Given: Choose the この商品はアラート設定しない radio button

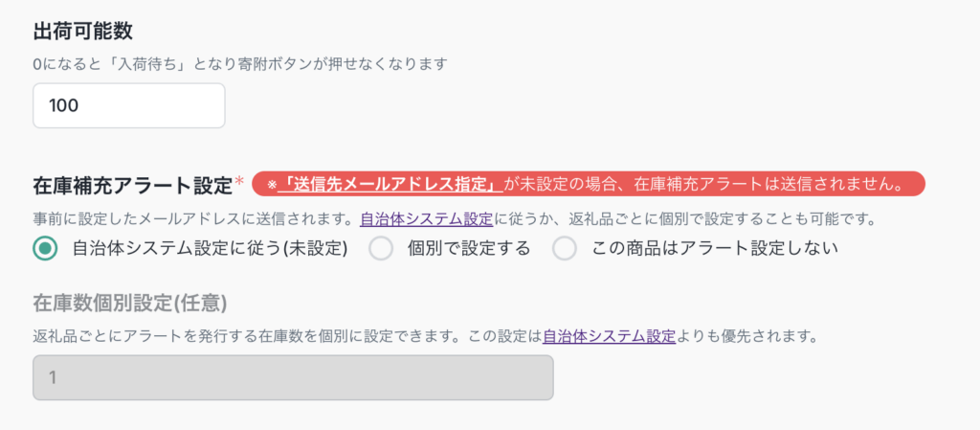Looking at the screenshot, I should pyautogui.click(x=565, y=249).
